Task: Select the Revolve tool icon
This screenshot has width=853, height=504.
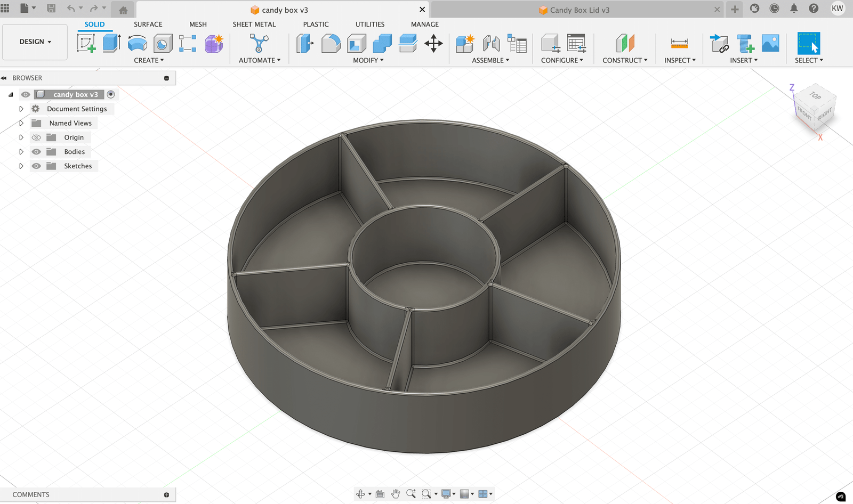Action: pyautogui.click(x=138, y=43)
